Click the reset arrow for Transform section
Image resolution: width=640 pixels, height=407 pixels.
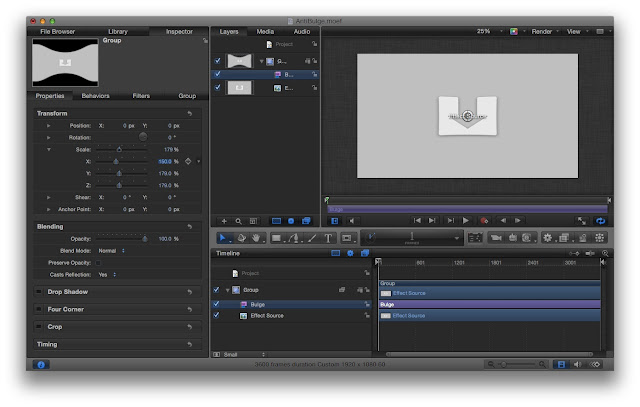(x=190, y=113)
